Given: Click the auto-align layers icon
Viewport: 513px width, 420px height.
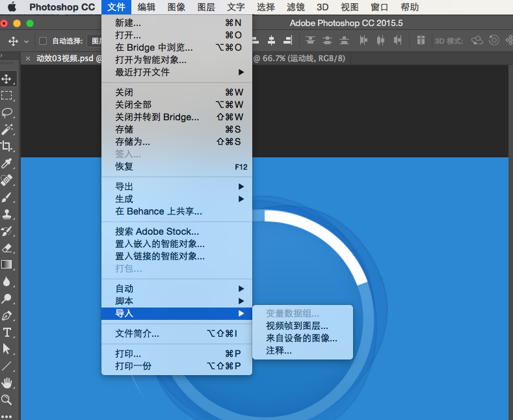Looking at the screenshot, I should click(421, 40).
